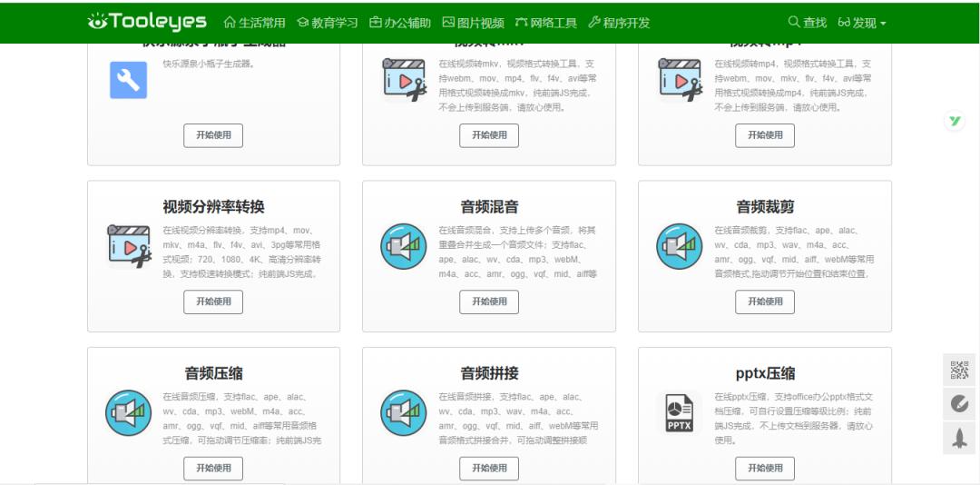Click 开始使用 under 音频压缩

click(213, 468)
